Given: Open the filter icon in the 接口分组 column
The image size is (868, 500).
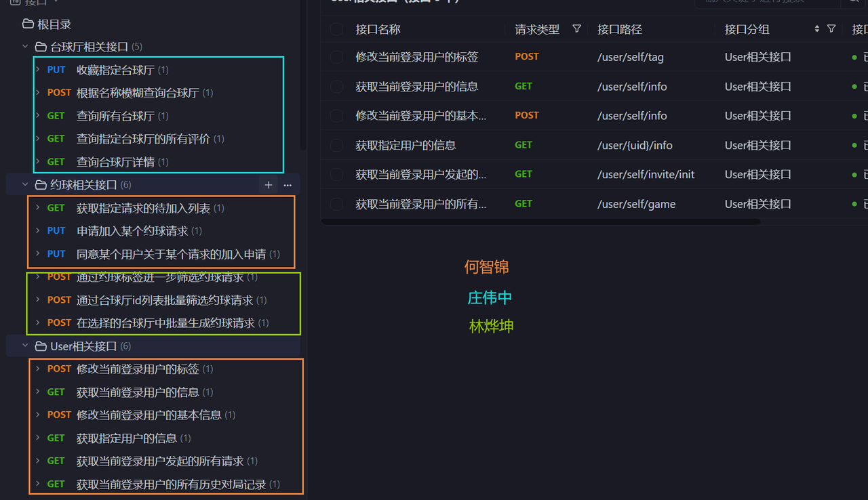Looking at the screenshot, I should (x=831, y=29).
